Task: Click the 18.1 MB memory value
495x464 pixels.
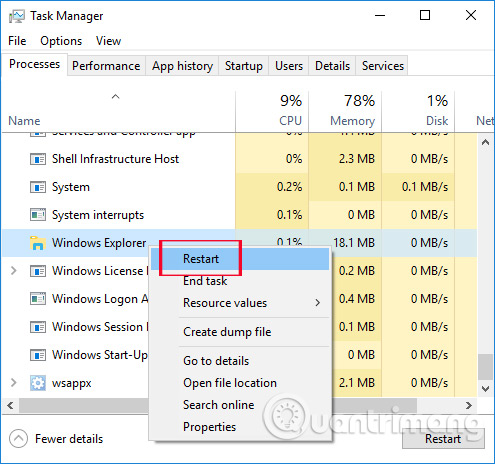Action: [354, 243]
